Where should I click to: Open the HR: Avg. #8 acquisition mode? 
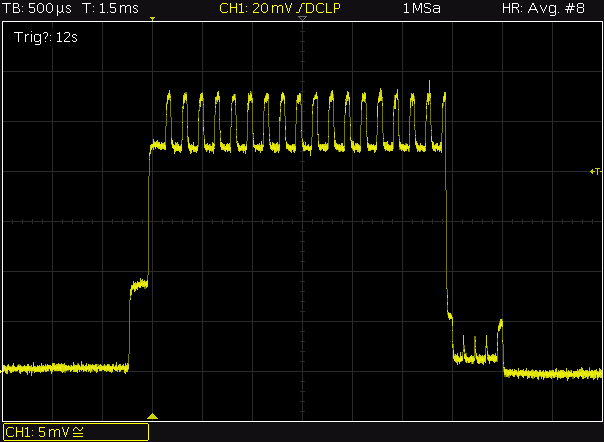pos(543,8)
